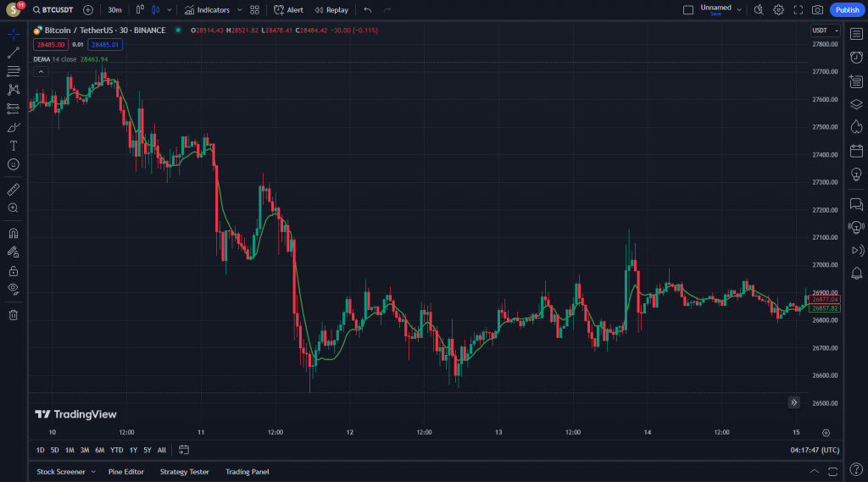Image resolution: width=868 pixels, height=482 pixels.
Task: Select the candles chart style icon
Action: (x=156, y=9)
